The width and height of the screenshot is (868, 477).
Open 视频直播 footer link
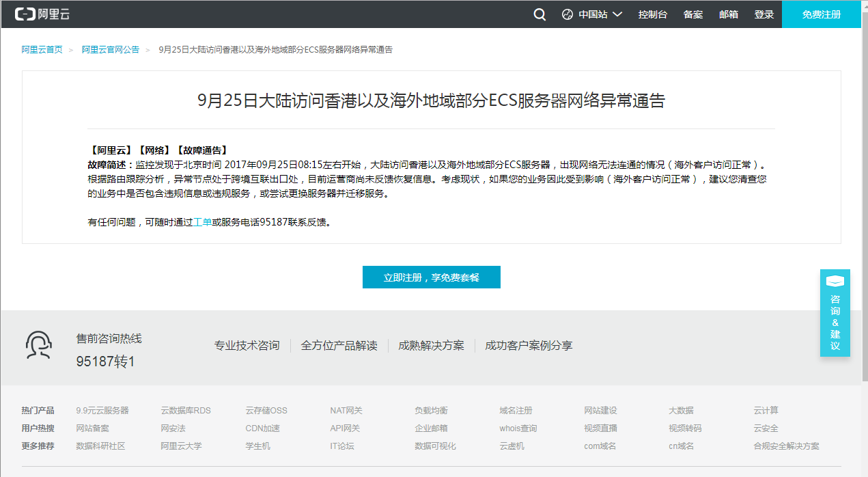600,428
